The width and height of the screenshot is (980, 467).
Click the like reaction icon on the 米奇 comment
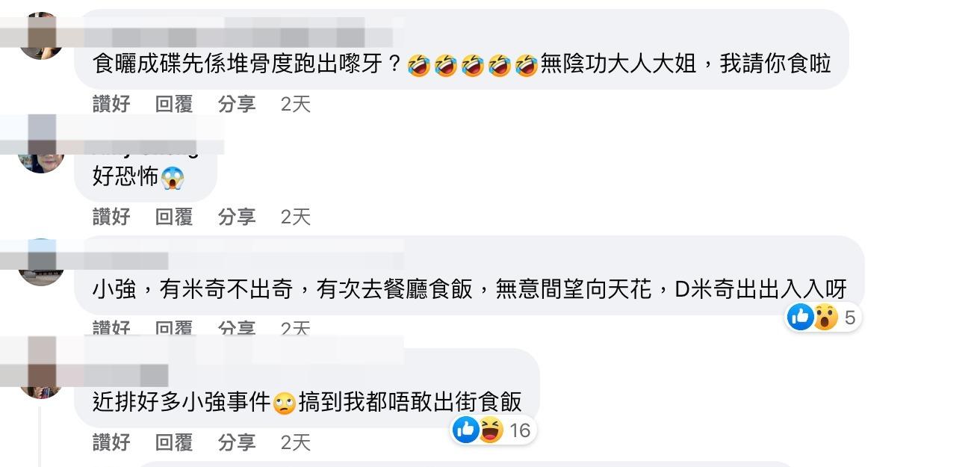800,317
